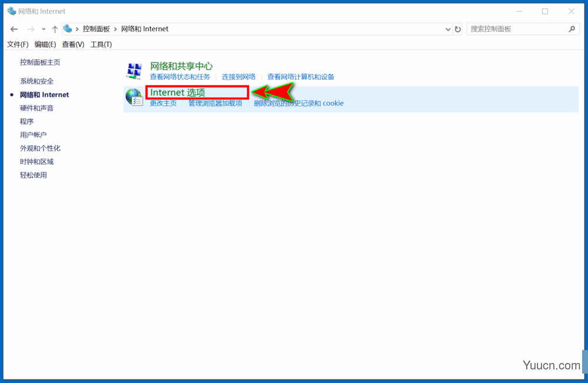Open 网络和共享中心 heading link
588x383 pixels.
(x=181, y=66)
